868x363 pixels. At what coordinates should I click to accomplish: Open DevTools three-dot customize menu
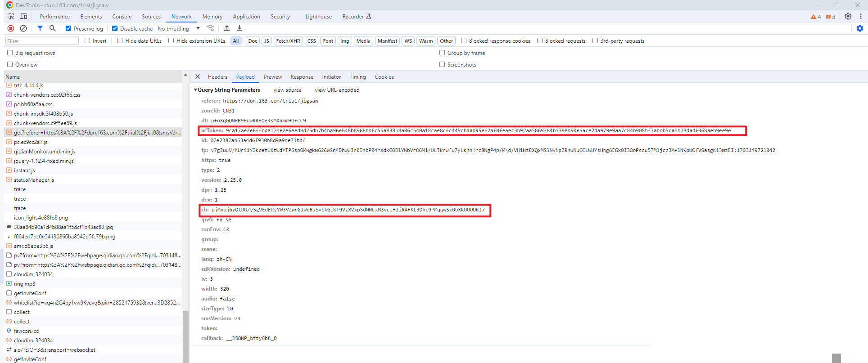860,17
